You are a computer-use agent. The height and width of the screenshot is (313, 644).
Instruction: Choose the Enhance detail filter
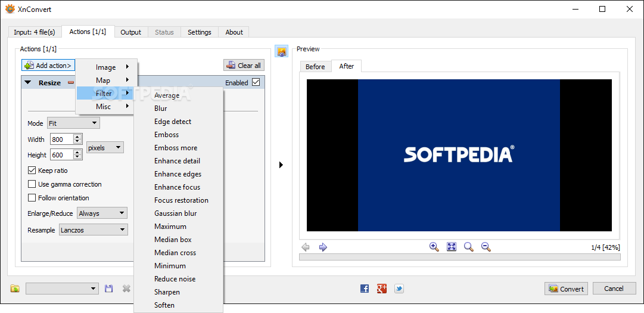179,161
